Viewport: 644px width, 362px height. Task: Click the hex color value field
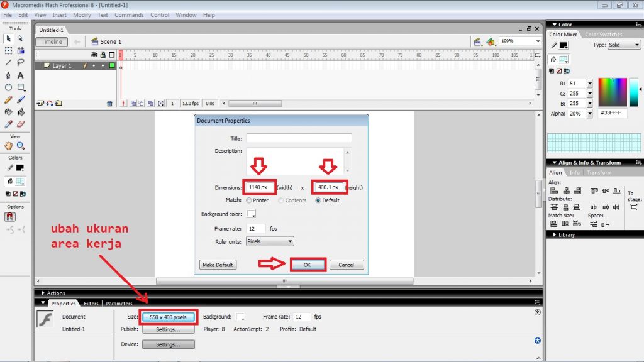[x=612, y=113]
